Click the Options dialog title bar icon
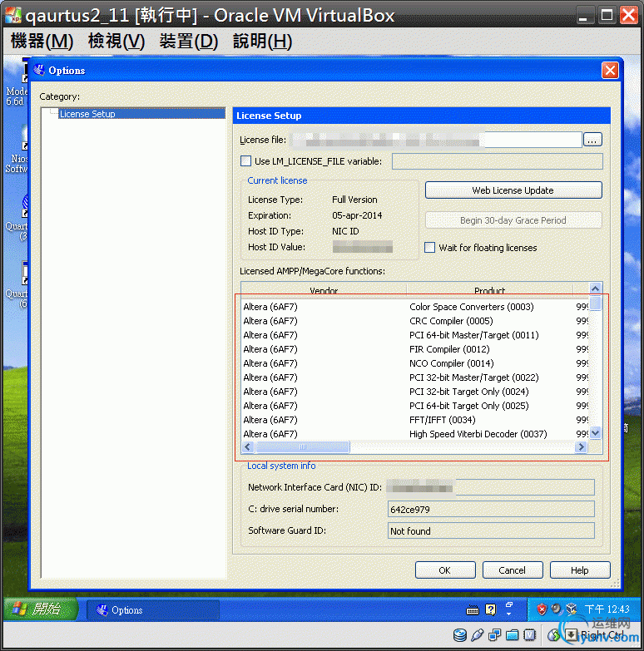 coord(39,70)
